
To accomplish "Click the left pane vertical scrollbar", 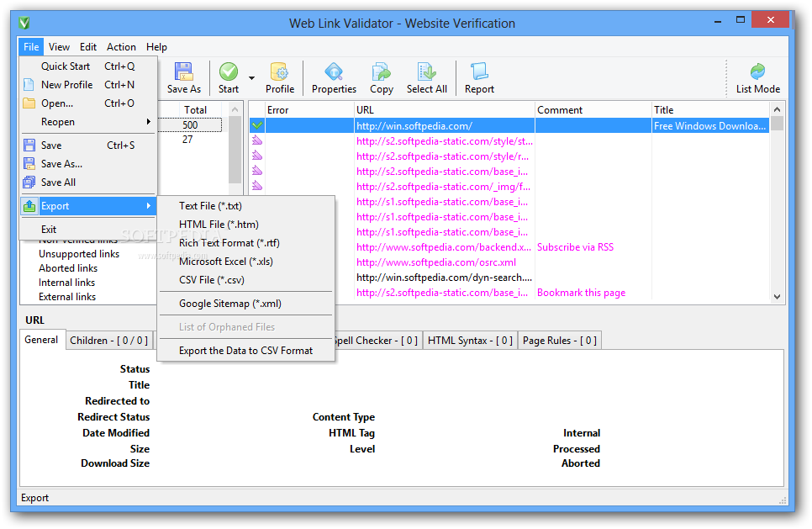I will 235,151.
